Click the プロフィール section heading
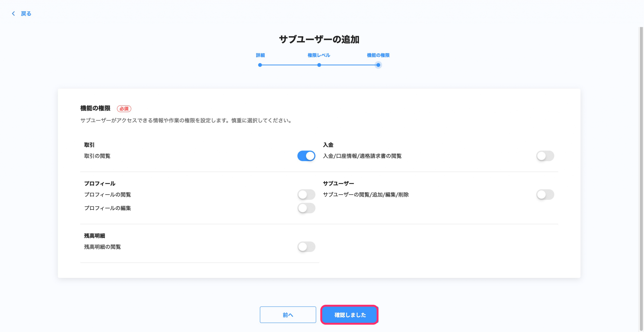Image resolution: width=644 pixels, height=332 pixels. (100, 184)
